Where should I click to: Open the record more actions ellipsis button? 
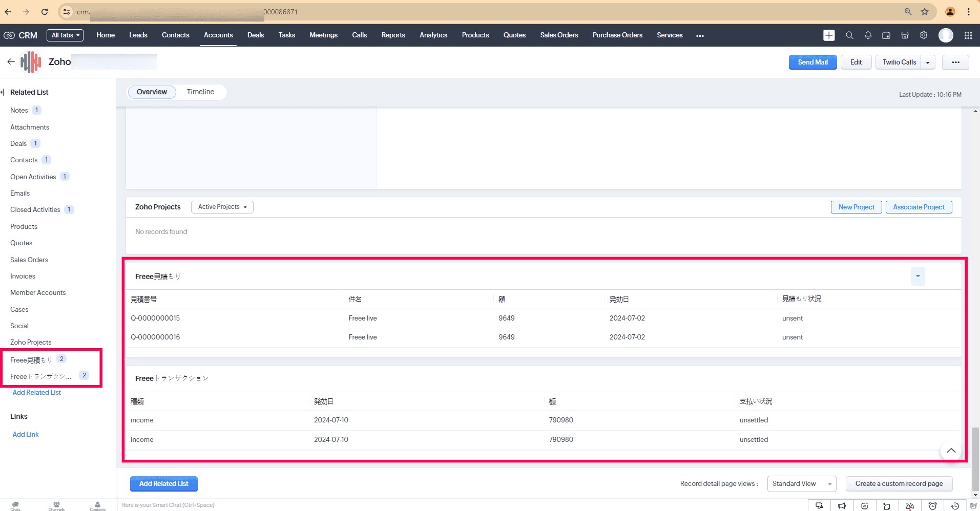coord(955,62)
